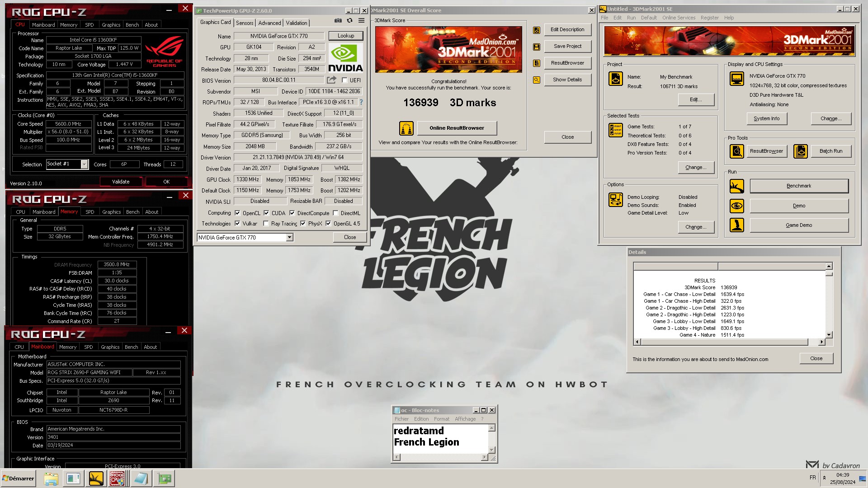
Task: Open the NVIDIA GeForce GTX 770 GPU dropdown
Action: (290, 238)
